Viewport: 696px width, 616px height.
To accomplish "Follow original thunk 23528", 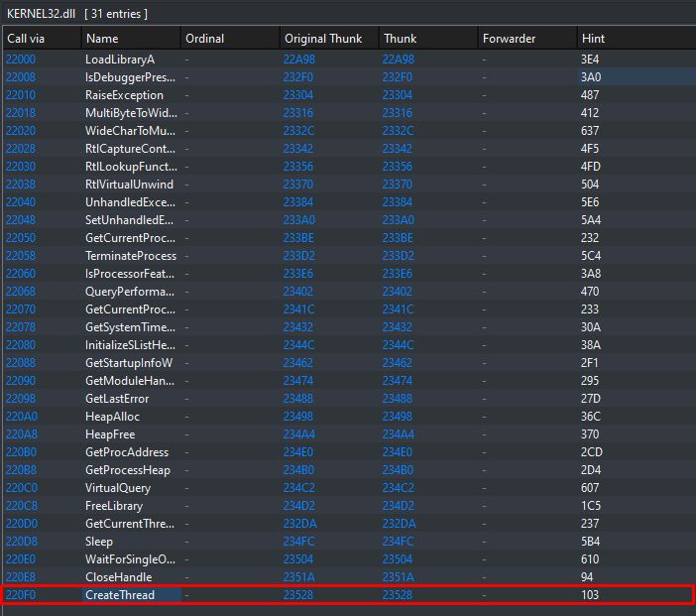I will [298, 595].
